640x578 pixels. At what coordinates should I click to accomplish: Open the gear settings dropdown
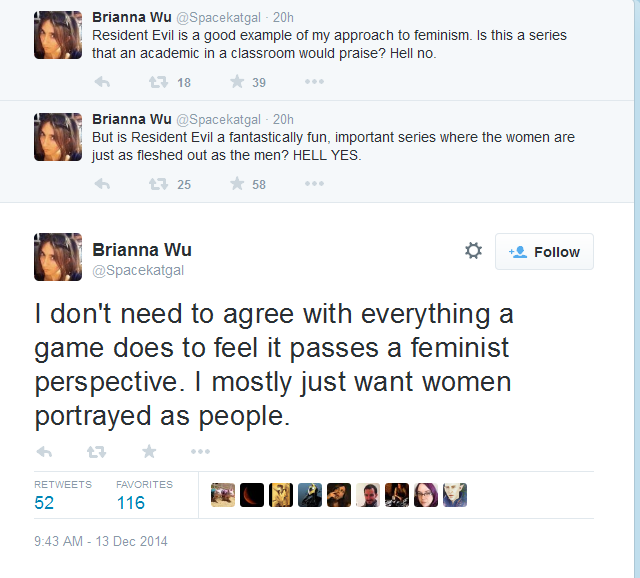(x=473, y=251)
